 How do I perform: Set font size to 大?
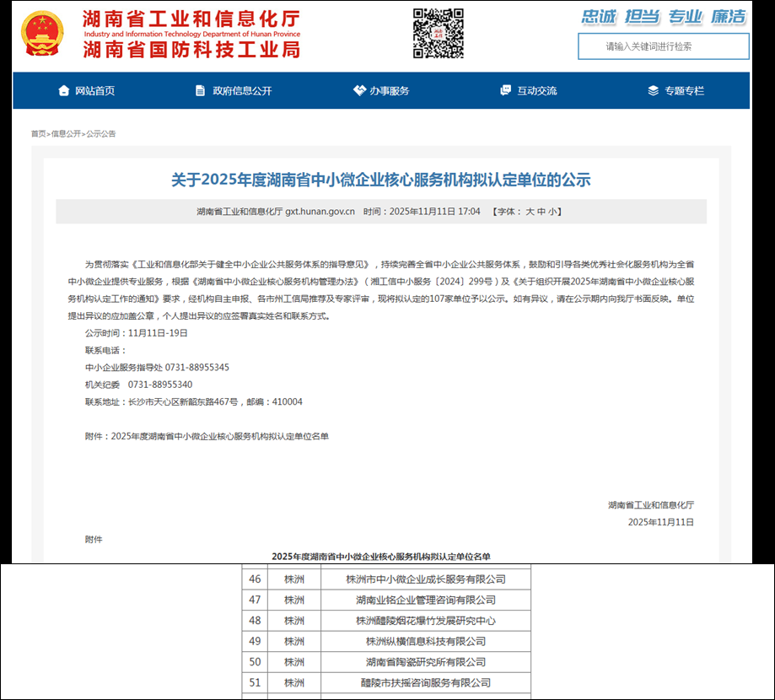(x=530, y=212)
